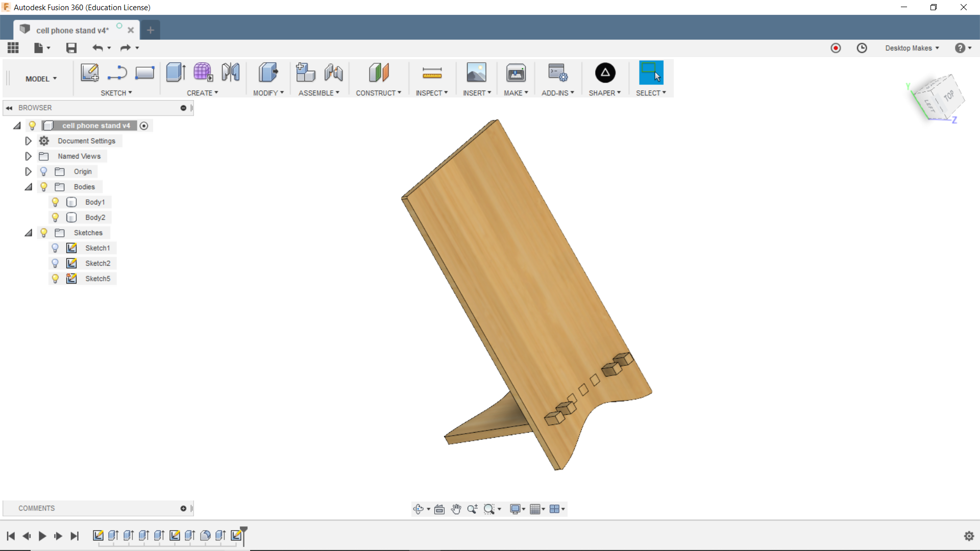Open the INSPECT menu
The image size is (980, 551).
point(431,93)
